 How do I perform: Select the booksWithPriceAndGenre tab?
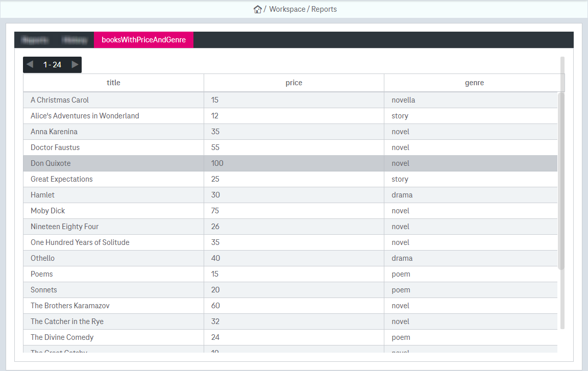pos(143,40)
